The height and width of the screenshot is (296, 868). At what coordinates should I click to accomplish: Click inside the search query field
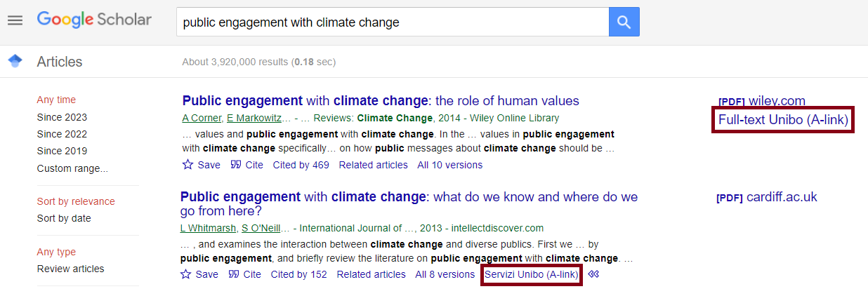(392, 22)
